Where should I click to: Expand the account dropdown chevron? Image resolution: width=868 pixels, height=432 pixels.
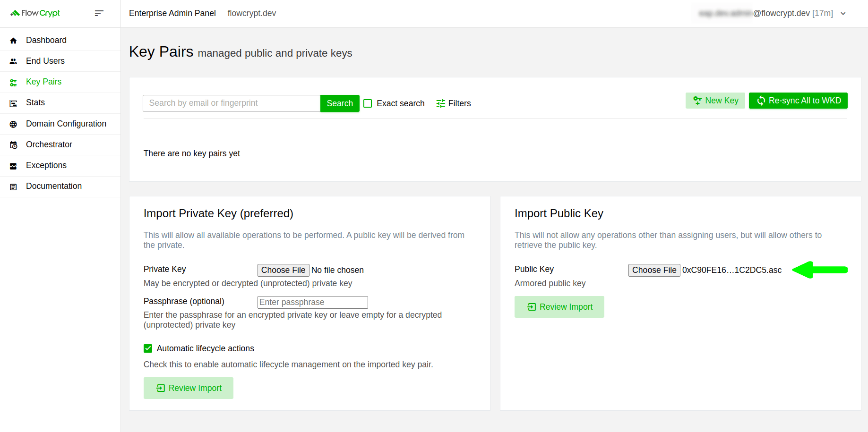tap(843, 14)
